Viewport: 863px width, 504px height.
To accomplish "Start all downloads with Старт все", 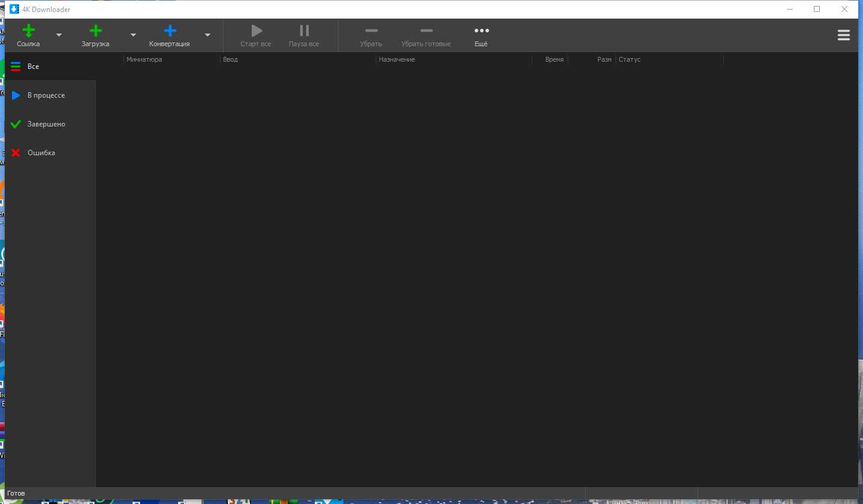I will 256,35.
